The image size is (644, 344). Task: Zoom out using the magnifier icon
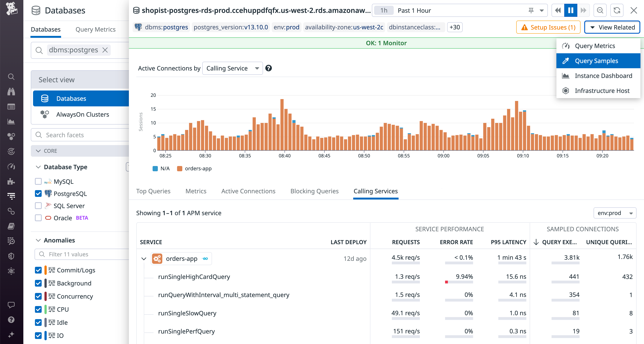[x=600, y=10]
